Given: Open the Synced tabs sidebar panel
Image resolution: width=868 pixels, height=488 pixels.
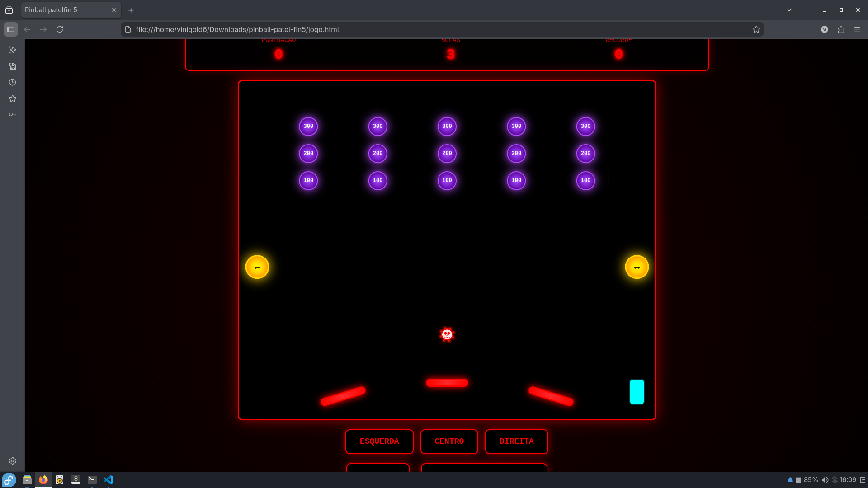Looking at the screenshot, I should coord(13,66).
